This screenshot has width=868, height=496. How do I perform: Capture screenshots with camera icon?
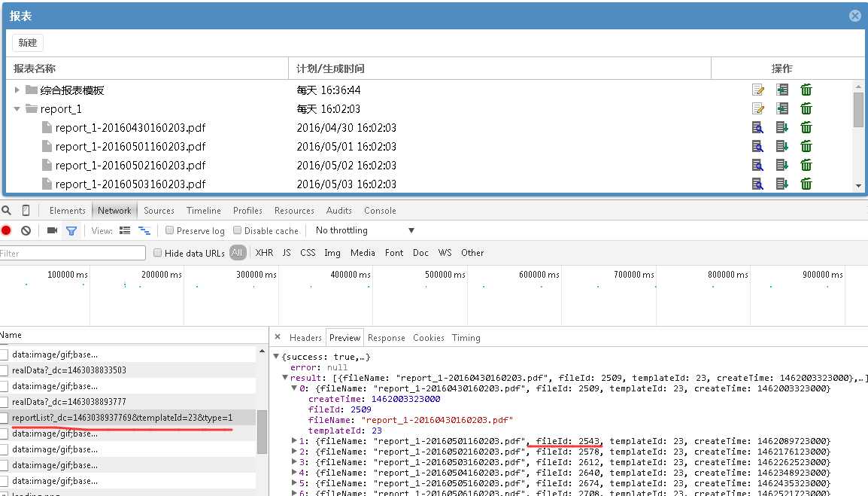[x=52, y=230]
